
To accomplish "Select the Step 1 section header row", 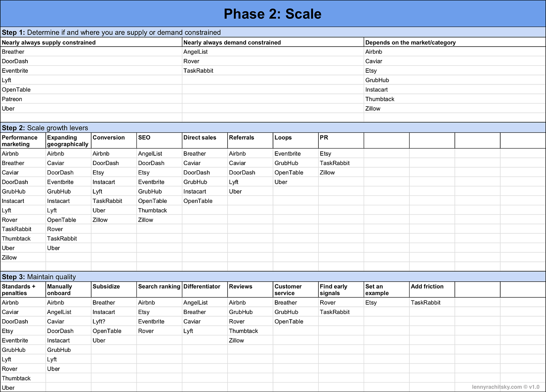I will [273, 32].
